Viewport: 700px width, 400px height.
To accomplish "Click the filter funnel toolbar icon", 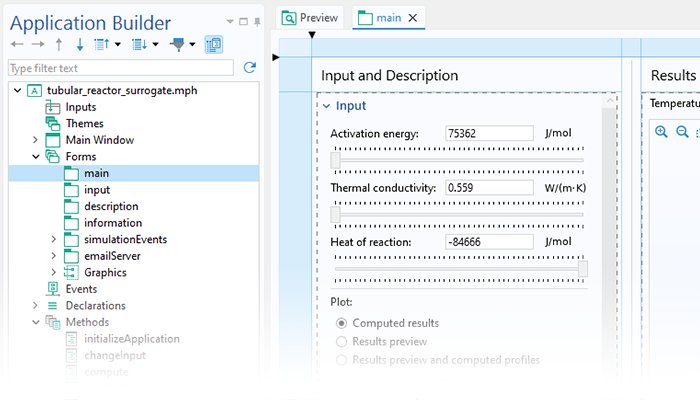I will pyautogui.click(x=177, y=44).
